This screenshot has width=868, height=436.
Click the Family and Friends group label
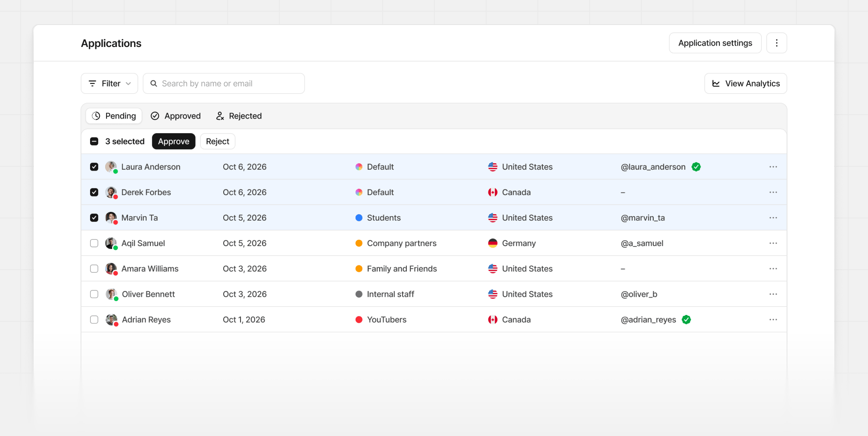point(402,268)
